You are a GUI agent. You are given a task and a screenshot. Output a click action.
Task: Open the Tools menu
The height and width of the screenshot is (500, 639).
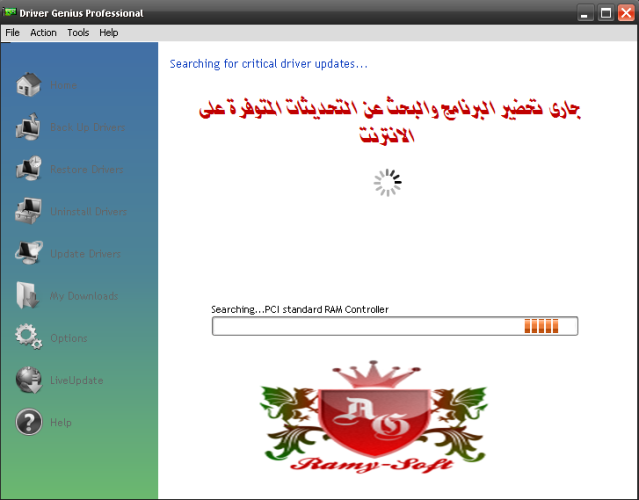pos(78,33)
